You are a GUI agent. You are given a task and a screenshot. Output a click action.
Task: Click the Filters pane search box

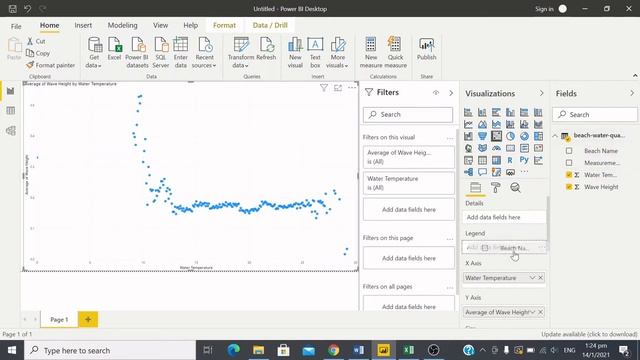[x=408, y=115]
